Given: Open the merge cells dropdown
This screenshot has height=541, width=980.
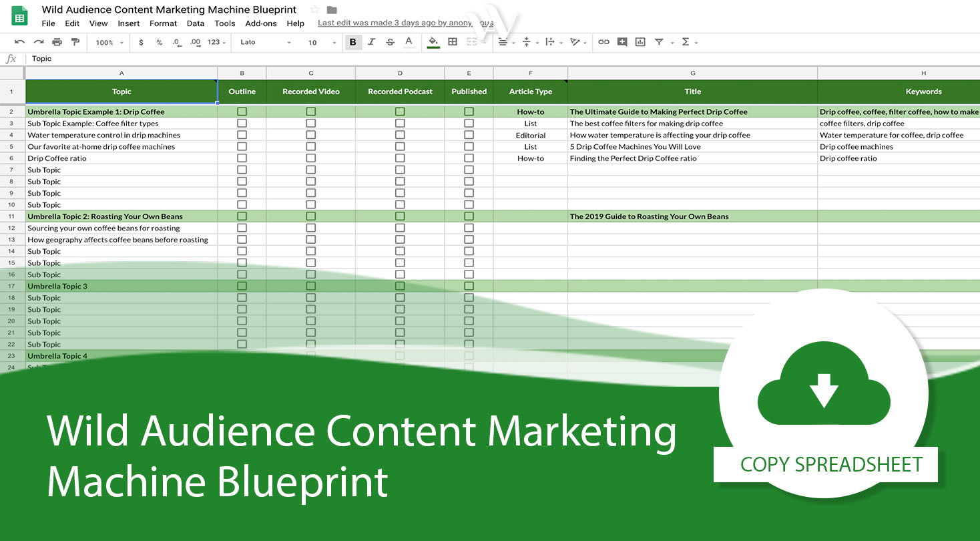Looking at the screenshot, I should click(476, 42).
